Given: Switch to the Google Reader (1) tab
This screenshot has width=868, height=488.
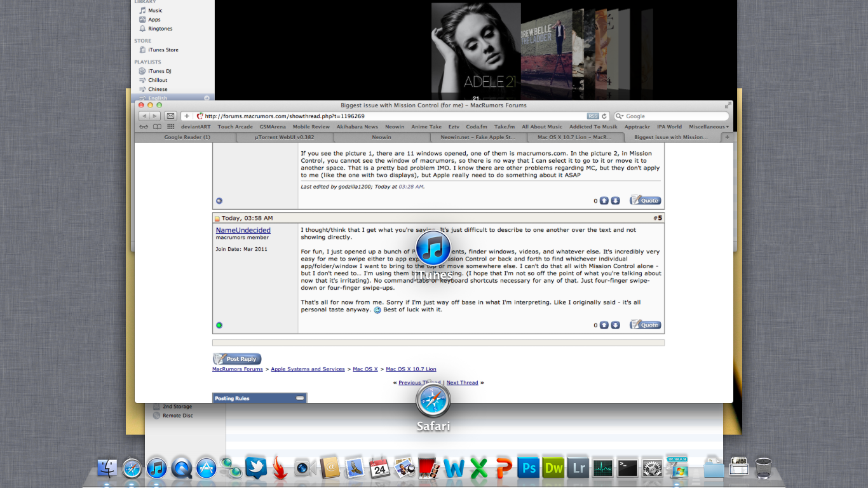Looking at the screenshot, I should tap(187, 137).
